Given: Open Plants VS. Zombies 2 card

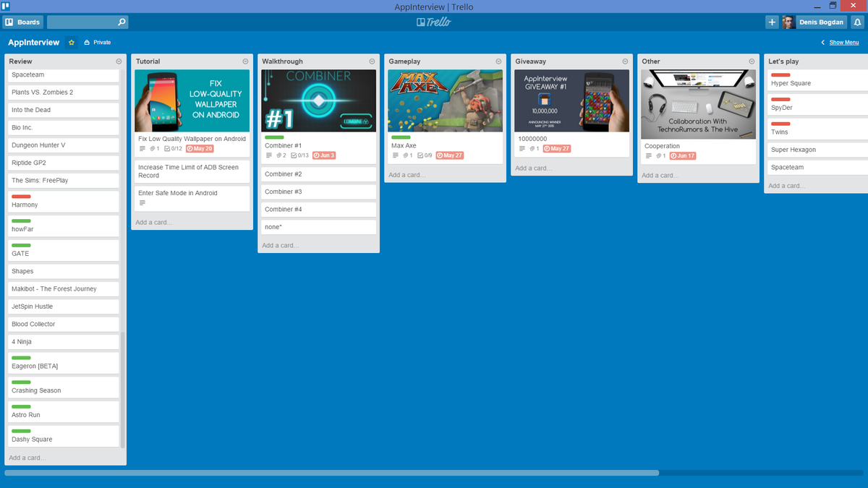Looking at the screenshot, I should (x=64, y=93).
